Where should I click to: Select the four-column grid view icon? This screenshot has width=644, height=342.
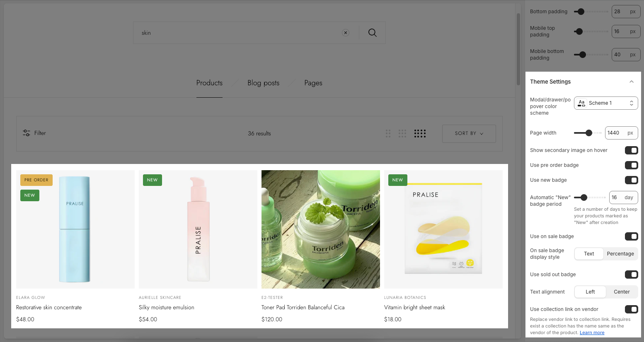click(420, 133)
